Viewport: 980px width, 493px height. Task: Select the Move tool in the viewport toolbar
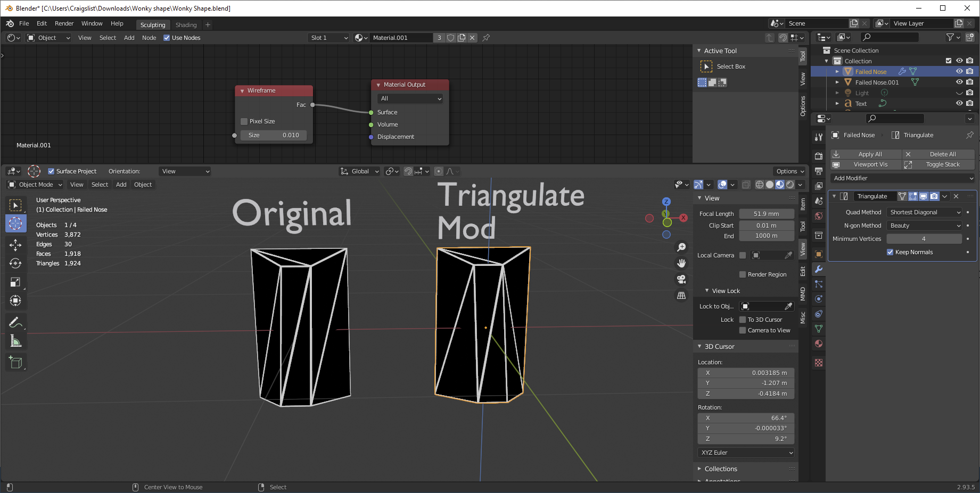point(15,245)
